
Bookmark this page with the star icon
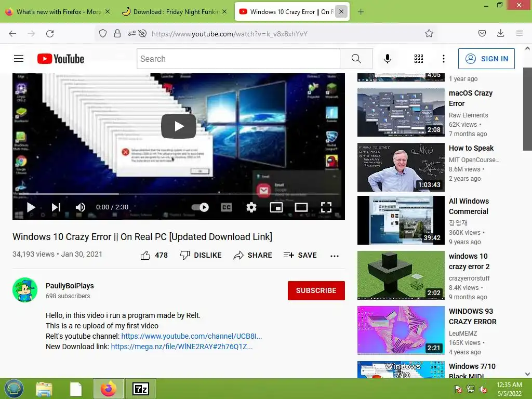click(429, 33)
